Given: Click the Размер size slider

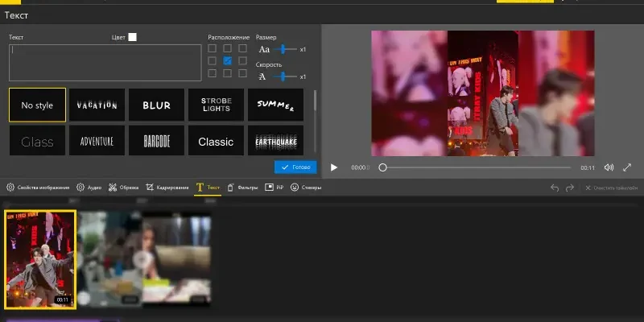Looking at the screenshot, I should click(x=284, y=50).
